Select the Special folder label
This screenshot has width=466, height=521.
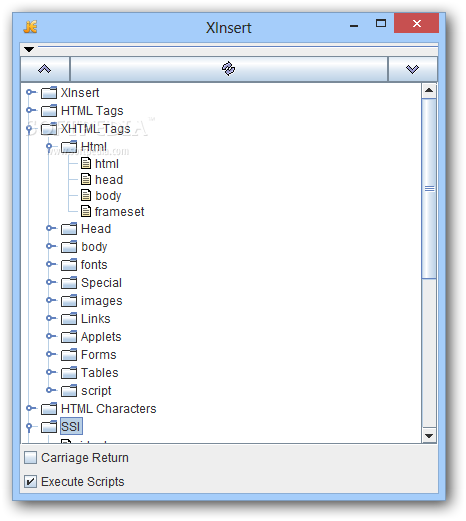(101, 283)
